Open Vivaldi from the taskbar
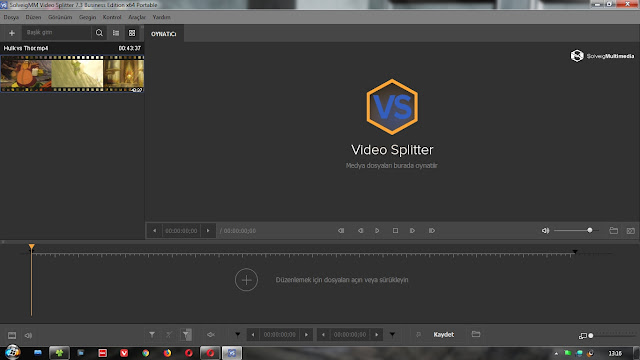 (x=124, y=353)
